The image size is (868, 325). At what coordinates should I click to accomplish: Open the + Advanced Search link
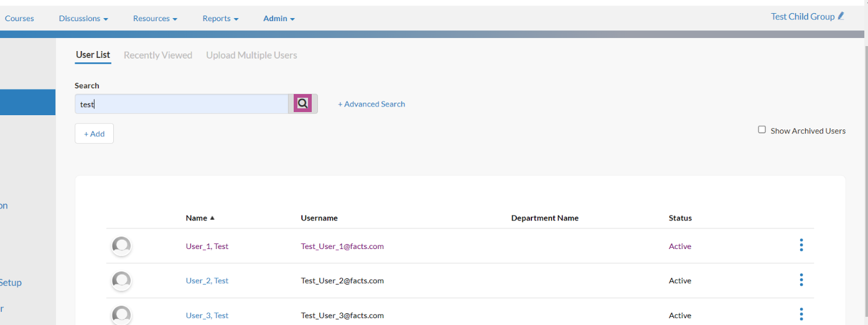click(x=371, y=104)
